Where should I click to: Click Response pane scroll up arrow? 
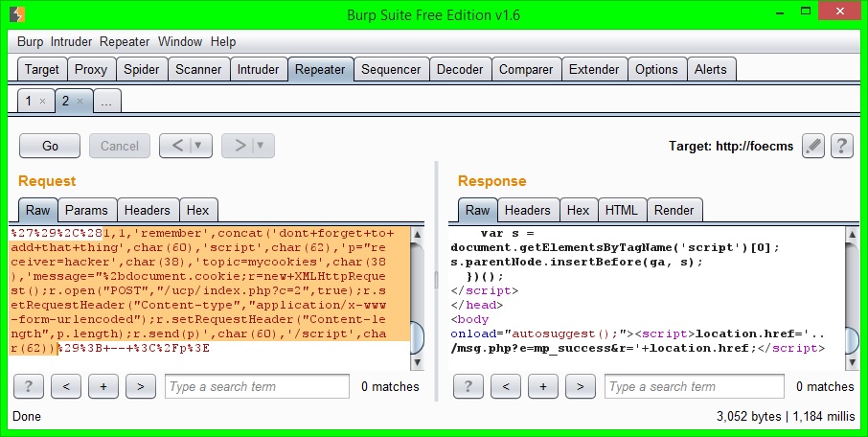point(853,234)
